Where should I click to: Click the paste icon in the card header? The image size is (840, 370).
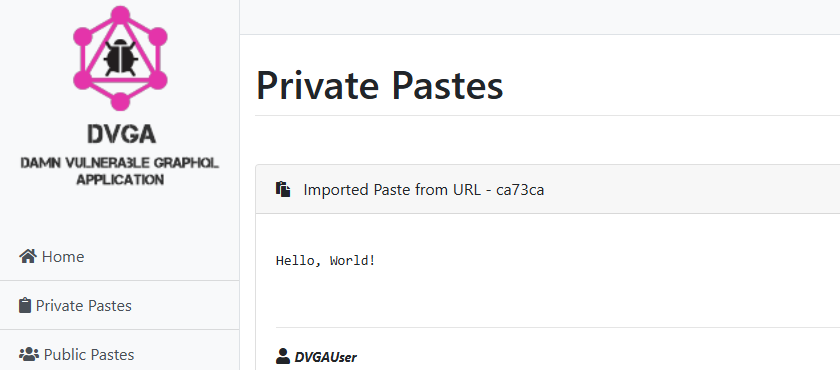pos(283,189)
